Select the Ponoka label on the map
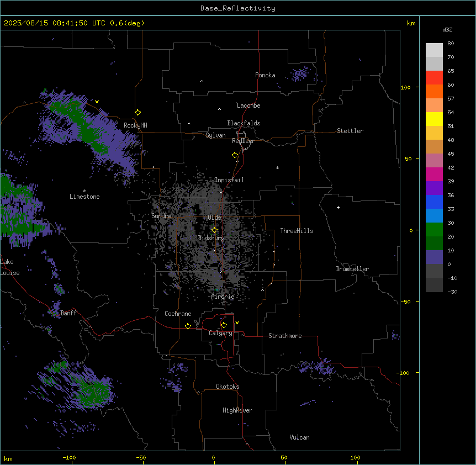This screenshot has width=476, height=465. 265,75
